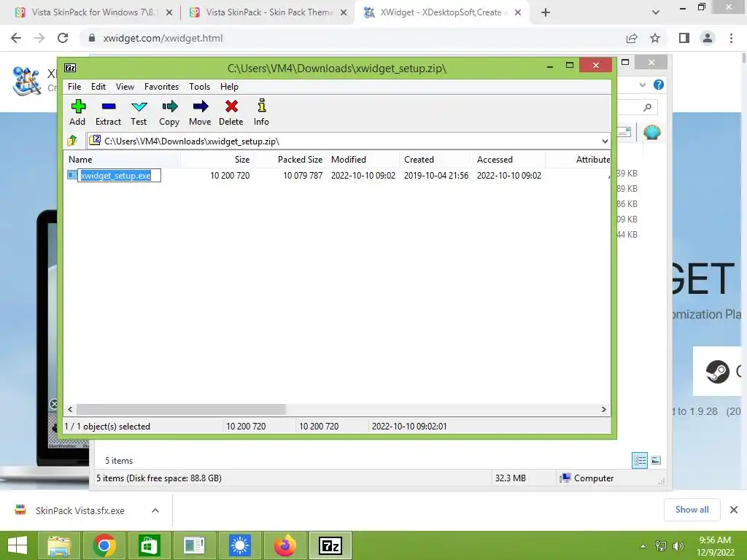Click the Modified value 2022-10-10 09:02
The width and height of the screenshot is (747, 560).
(x=363, y=176)
